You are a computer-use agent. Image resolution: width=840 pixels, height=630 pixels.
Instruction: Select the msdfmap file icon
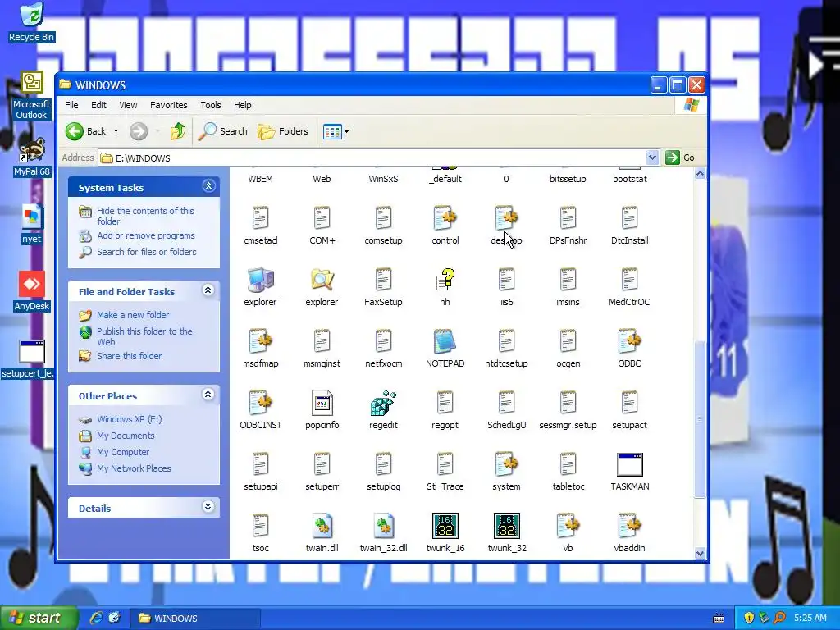tap(260, 341)
